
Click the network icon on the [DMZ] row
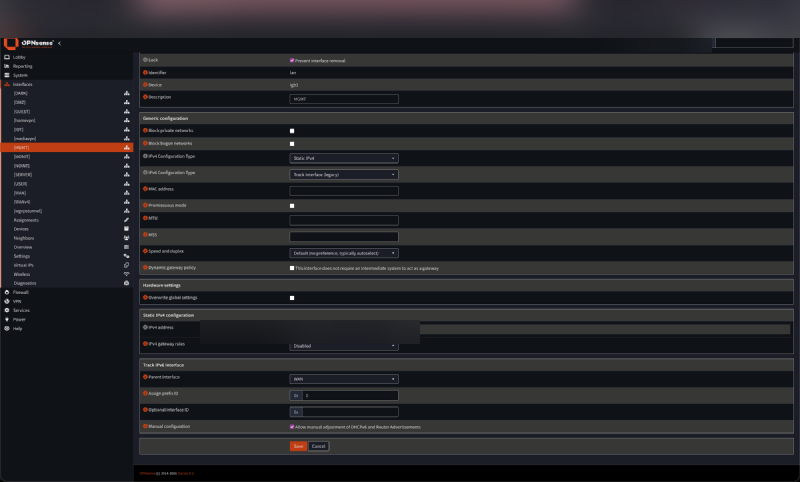127,103
